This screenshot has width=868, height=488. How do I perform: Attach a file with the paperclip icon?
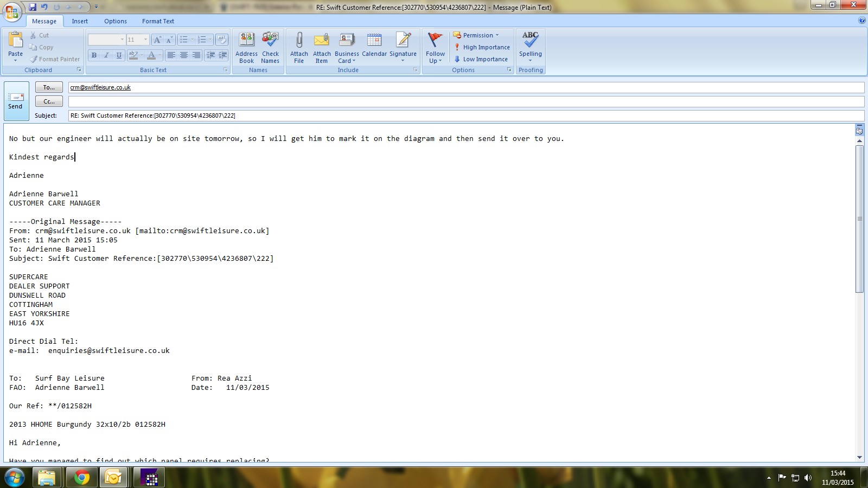coord(299,48)
